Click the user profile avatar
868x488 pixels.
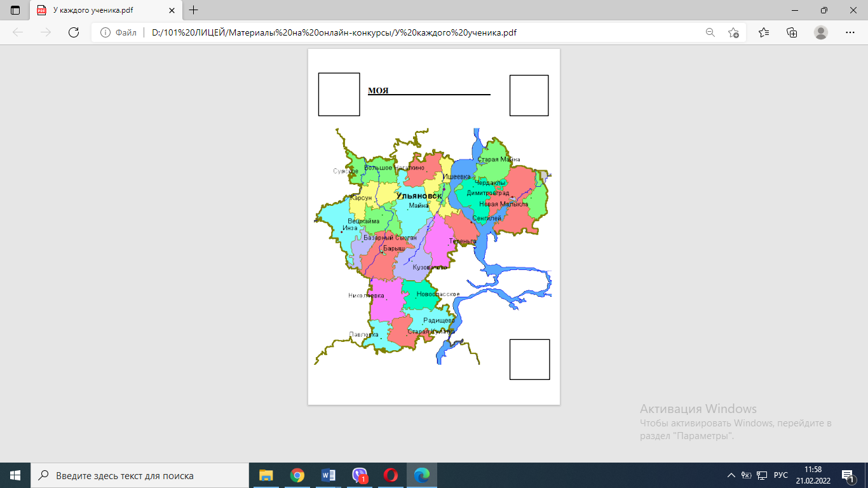[x=821, y=32]
